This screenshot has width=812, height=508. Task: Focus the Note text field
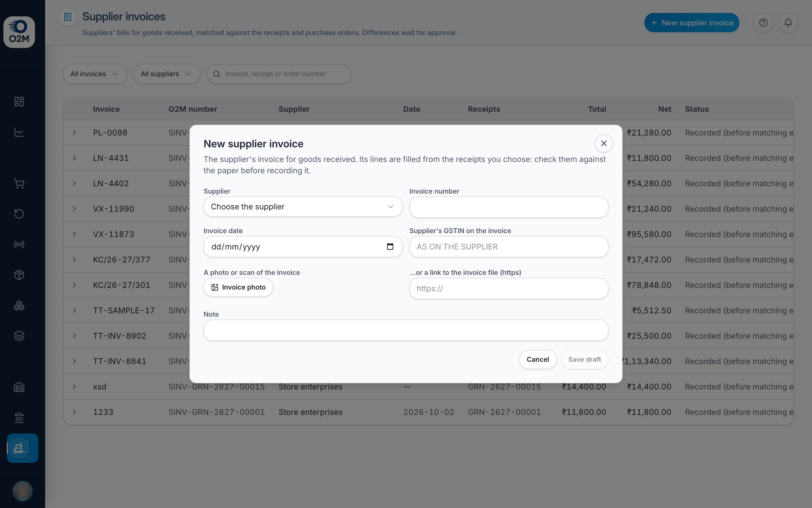pyautogui.click(x=406, y=330)
